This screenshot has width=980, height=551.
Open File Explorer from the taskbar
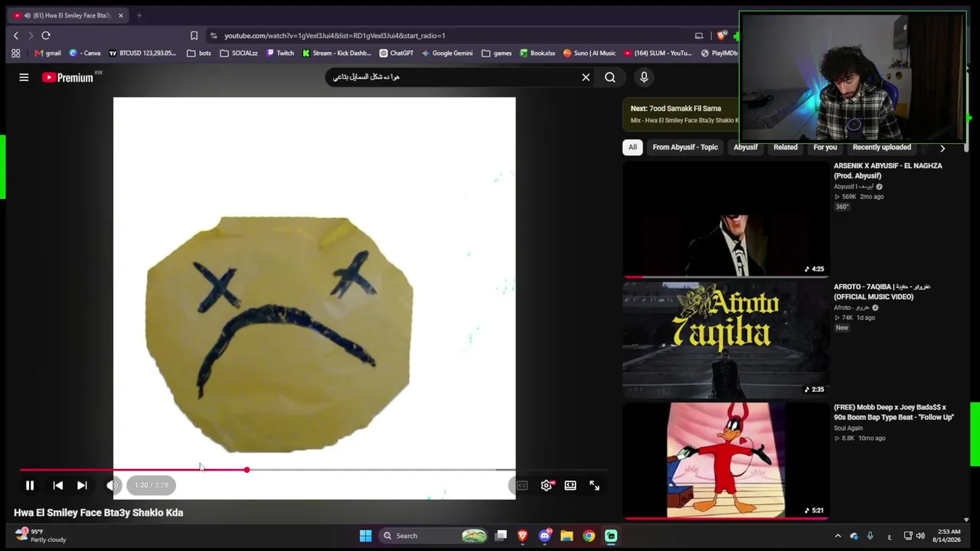(x=567, y=536)
